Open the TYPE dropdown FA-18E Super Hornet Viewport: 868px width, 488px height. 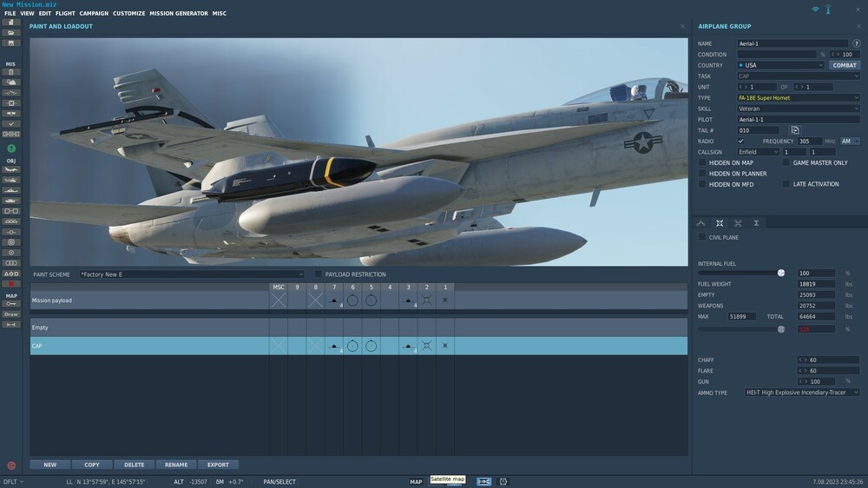[x=799, y=97]
